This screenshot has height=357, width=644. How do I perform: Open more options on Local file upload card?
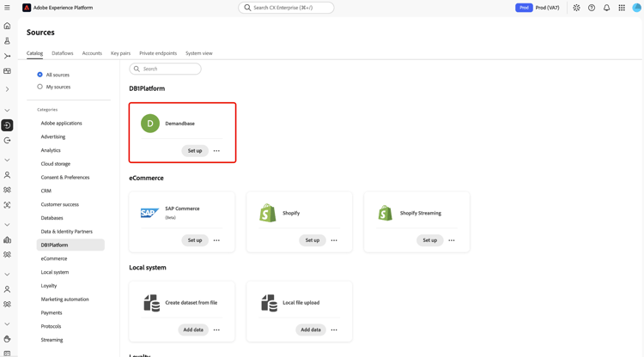click(334, 330)
